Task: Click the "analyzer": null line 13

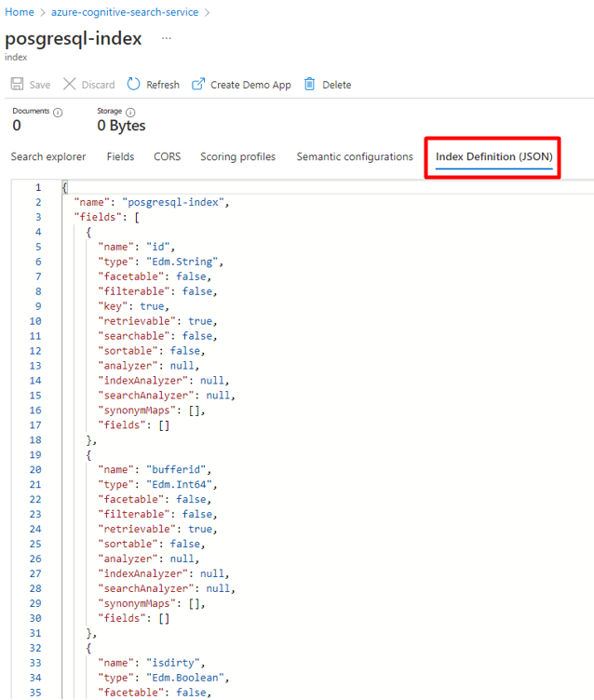Action: tap(148, 366)
